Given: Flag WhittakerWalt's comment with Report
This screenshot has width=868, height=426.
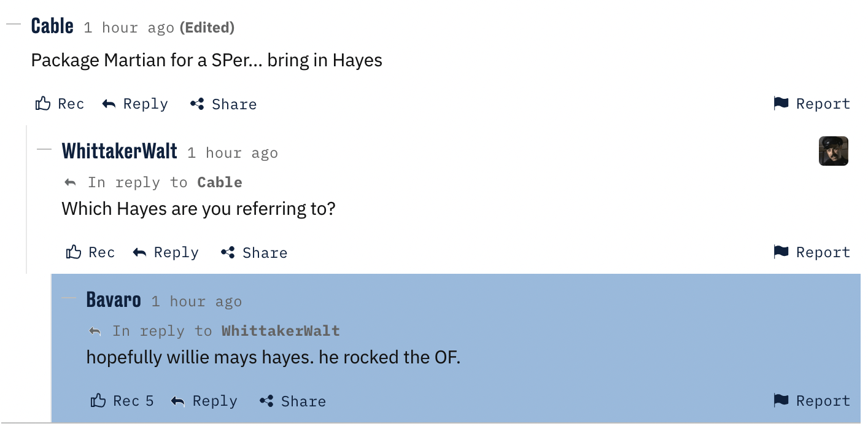Looking at the screenshot, I should point(812,252).
